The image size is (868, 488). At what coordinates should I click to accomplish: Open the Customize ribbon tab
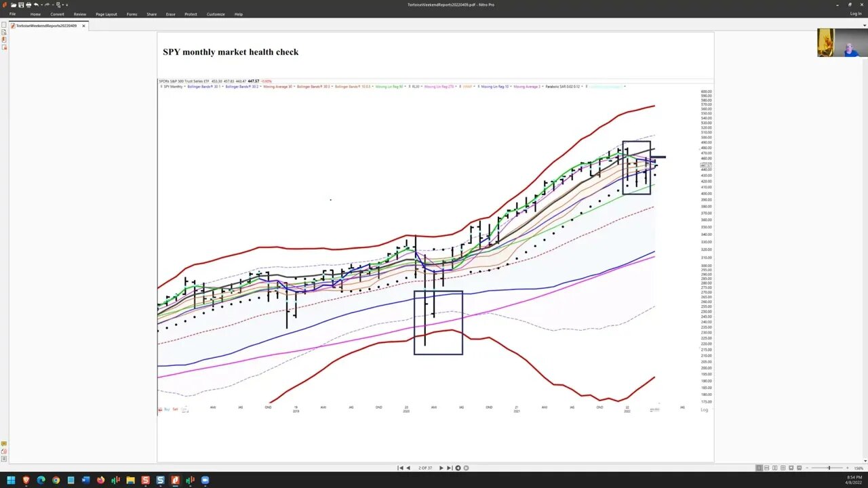(216, 14)
